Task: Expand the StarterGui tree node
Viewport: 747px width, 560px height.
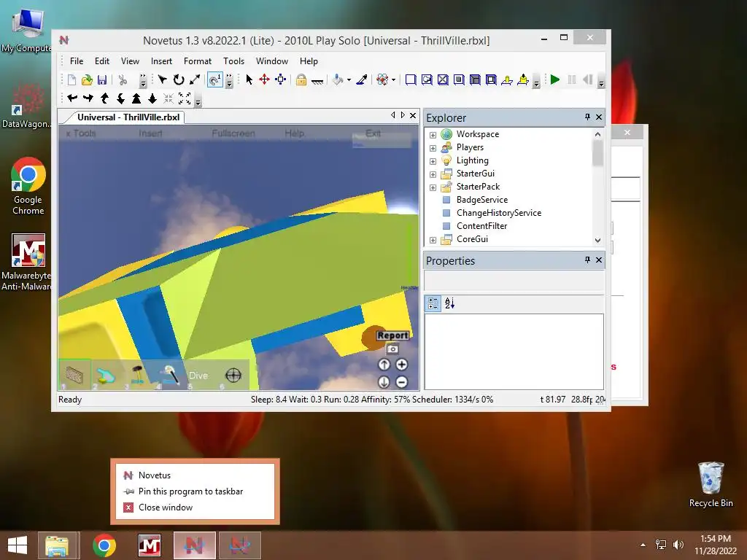Action: [x=433, y=174]
